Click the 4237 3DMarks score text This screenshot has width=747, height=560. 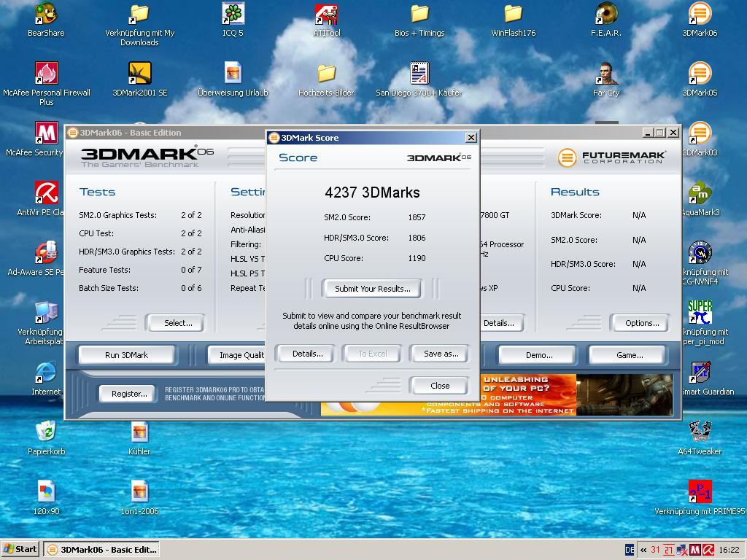coord(372,192)
